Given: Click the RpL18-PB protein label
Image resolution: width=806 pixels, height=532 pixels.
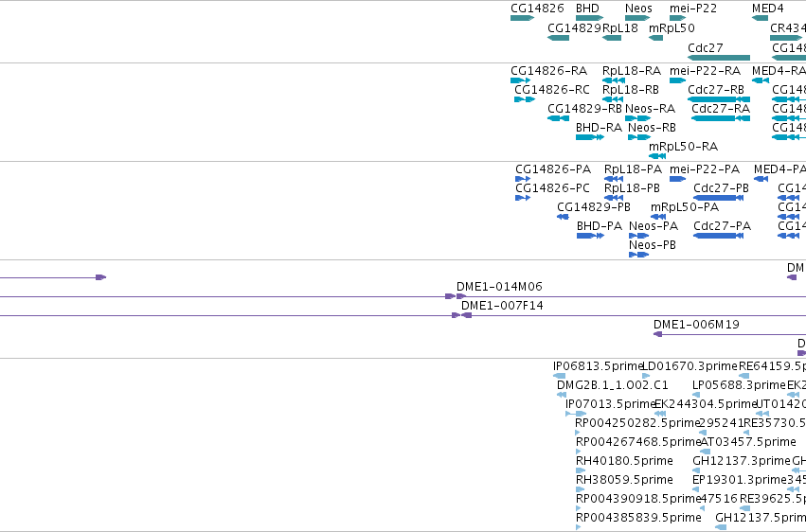Looking at the screenshot, I should (632, 188).
